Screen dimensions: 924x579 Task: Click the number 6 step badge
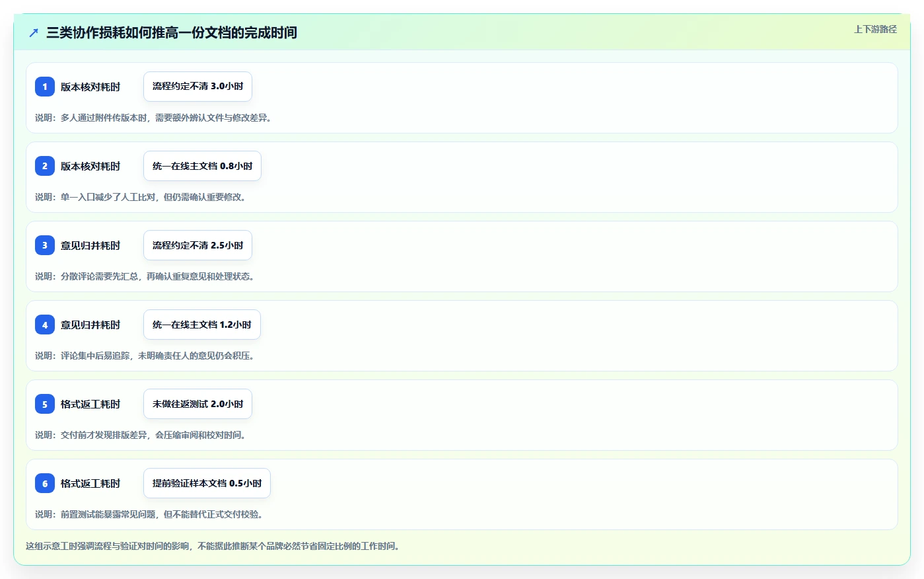point(45,483)
